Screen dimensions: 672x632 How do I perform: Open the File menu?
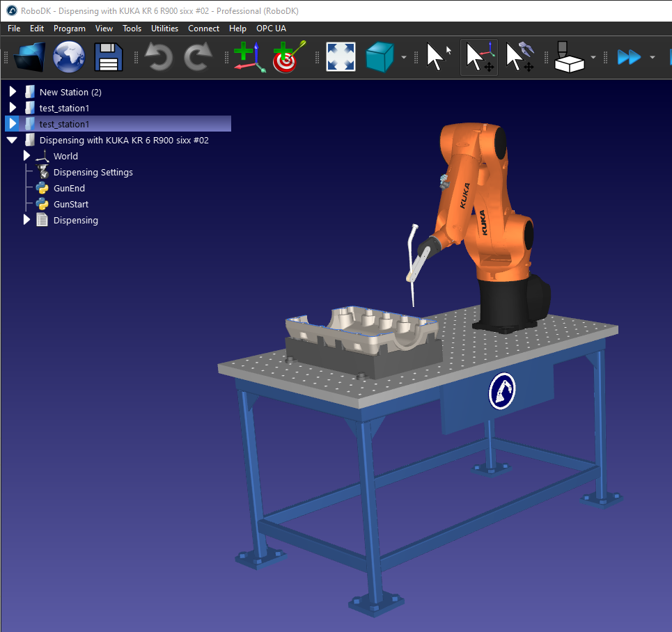coord(14,29)
